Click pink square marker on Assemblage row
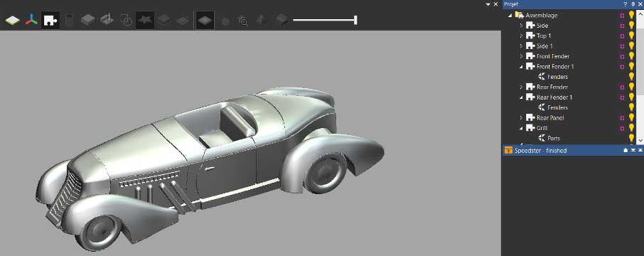The height and width of the screenshot is (256, 644). click(622, 15)
